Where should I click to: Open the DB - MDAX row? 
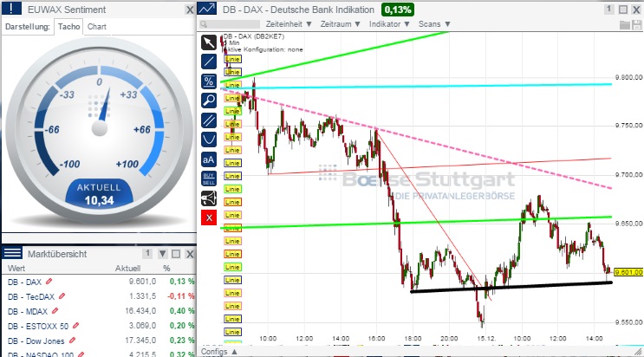click(99, 311)
